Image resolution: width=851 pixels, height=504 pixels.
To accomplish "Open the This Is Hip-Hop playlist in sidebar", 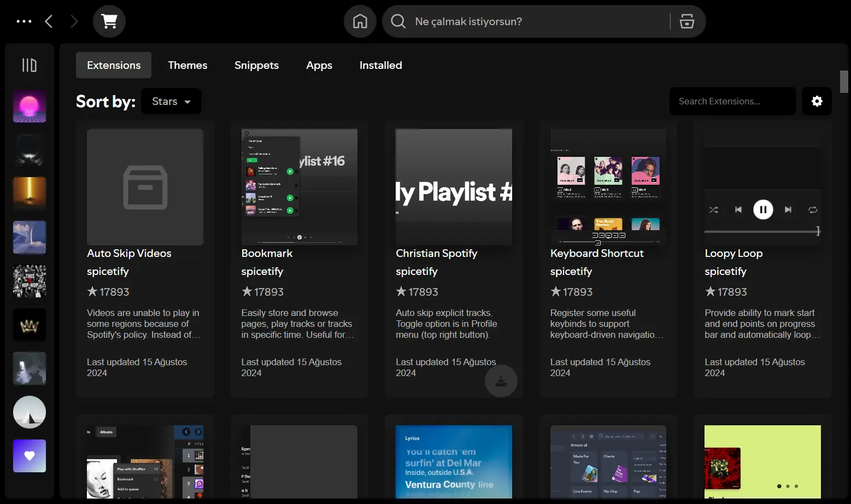I will click(30, 281).
